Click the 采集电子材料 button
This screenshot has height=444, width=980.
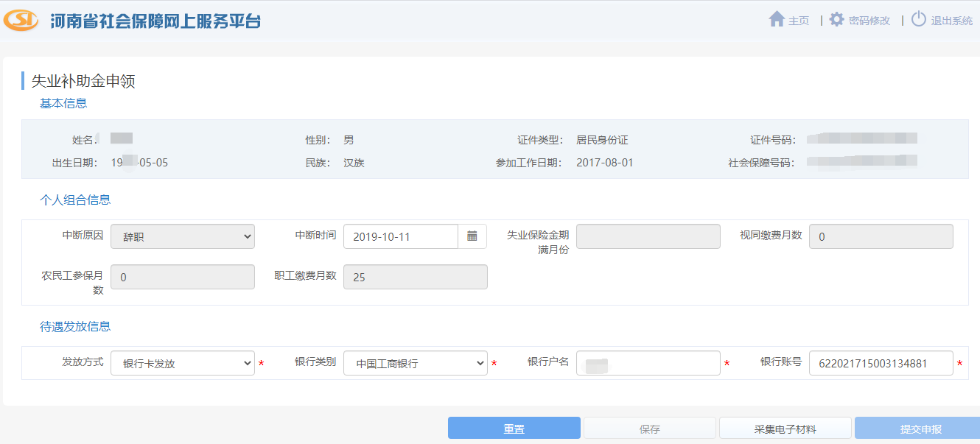coord(785,429)
